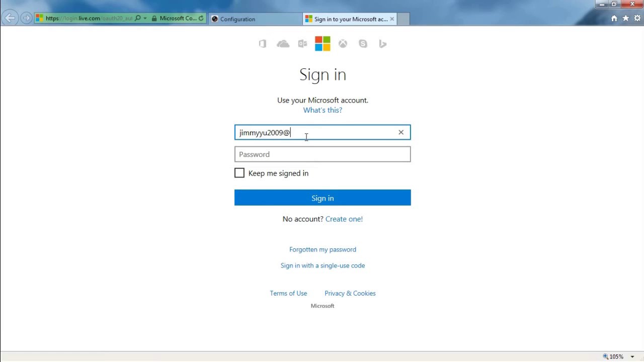Close the Sign in to your Microsoft tab

click(392, 19)
